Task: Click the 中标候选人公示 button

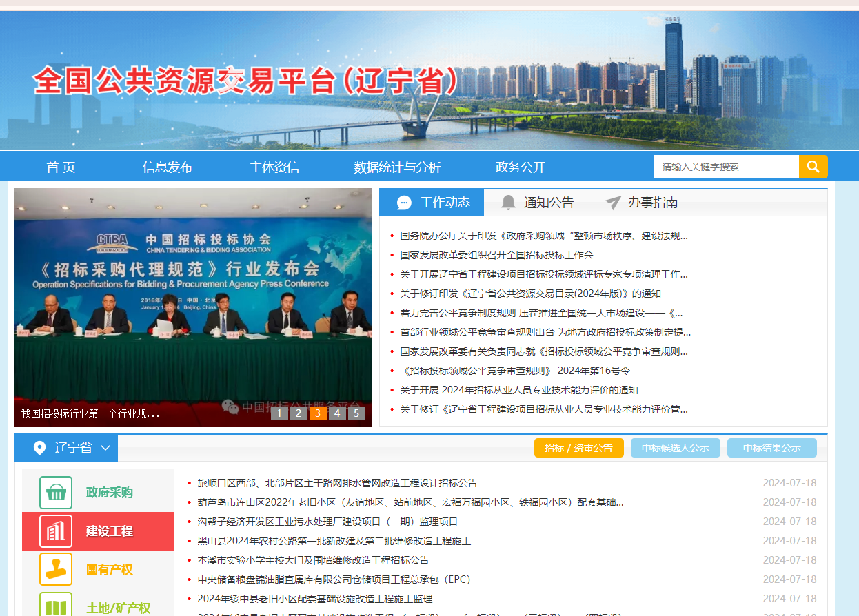Action: tap(676, 447)
